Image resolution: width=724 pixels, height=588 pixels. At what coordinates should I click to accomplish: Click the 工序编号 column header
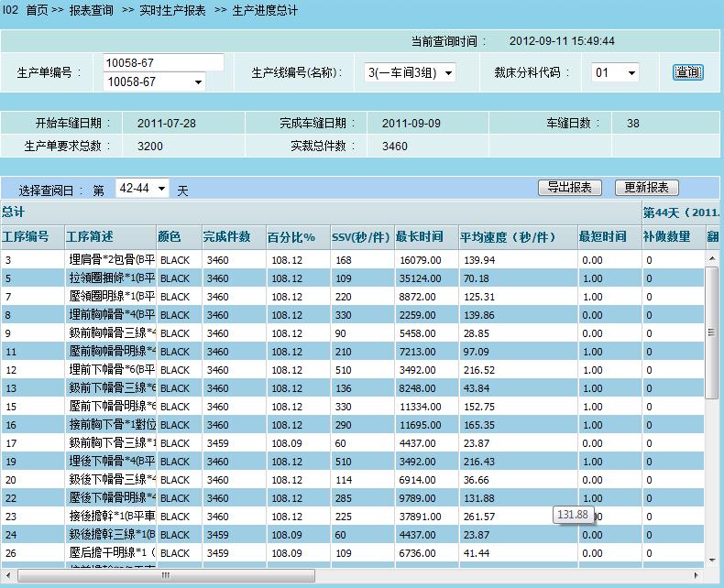(27, 237)
